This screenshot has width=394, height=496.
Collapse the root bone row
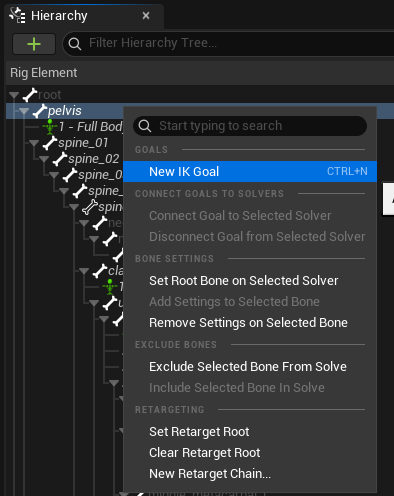point(14,95)
